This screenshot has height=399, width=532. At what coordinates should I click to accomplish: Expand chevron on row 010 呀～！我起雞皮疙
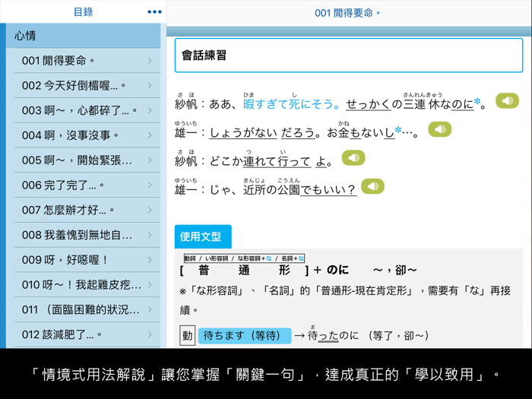click(x=150, y=285)
